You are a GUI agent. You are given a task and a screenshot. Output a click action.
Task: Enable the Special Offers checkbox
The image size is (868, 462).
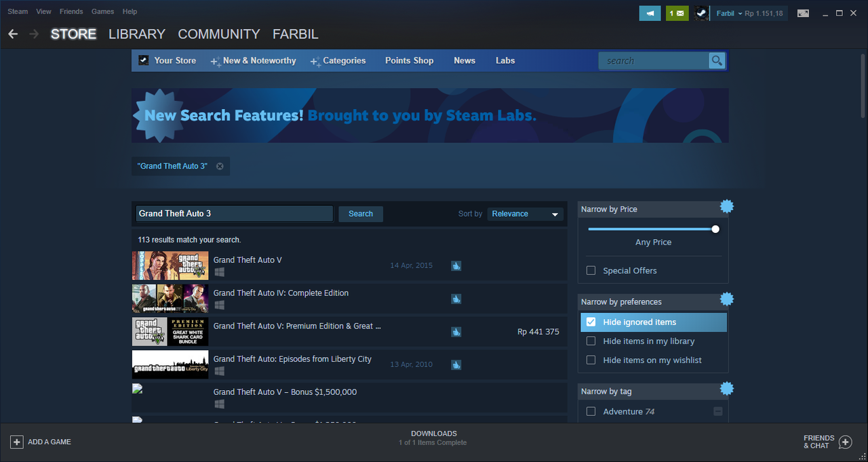coord(591,270)
